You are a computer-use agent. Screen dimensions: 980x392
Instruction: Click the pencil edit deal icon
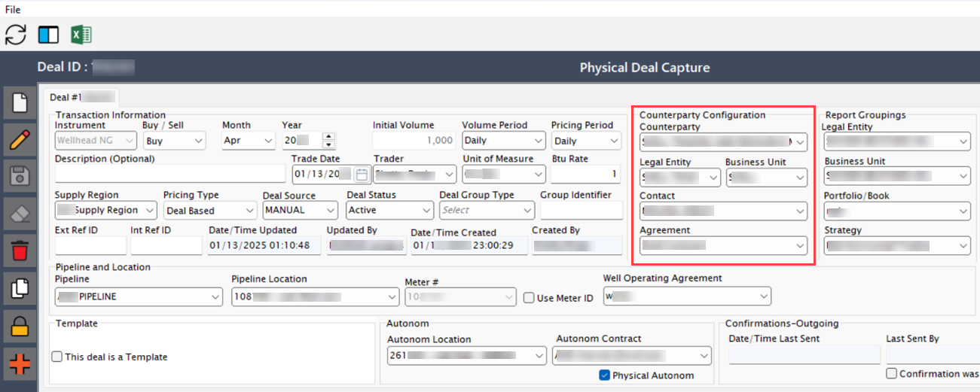coord(20,140)
